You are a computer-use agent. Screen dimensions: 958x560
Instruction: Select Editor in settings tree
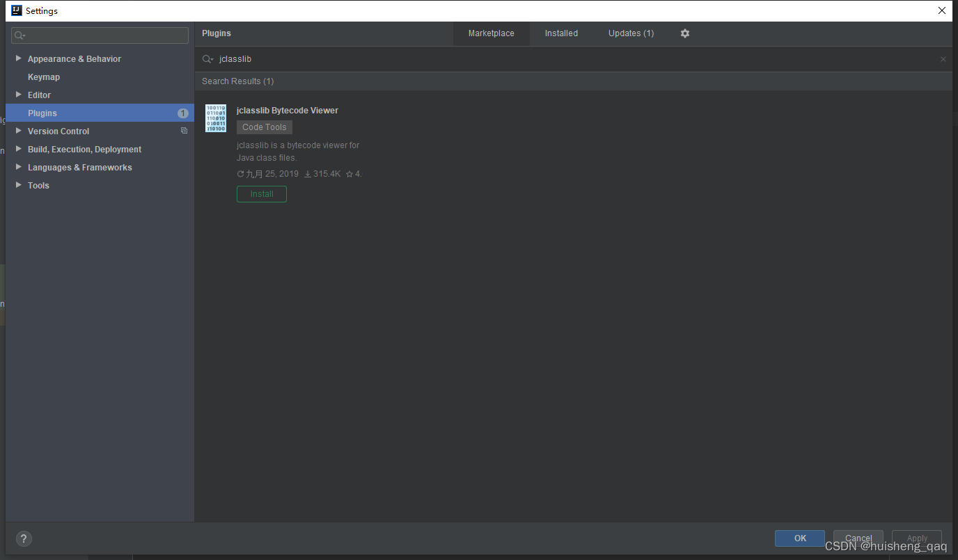39,95
